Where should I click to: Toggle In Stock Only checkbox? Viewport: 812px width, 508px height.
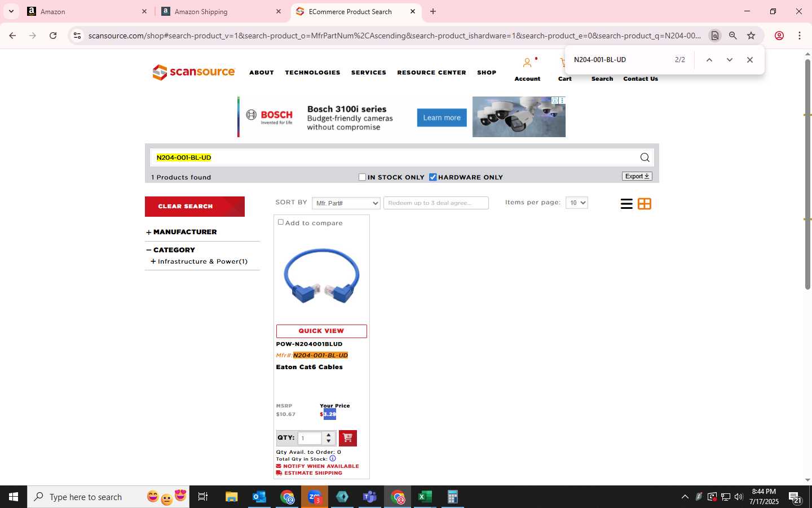point(363,177)
